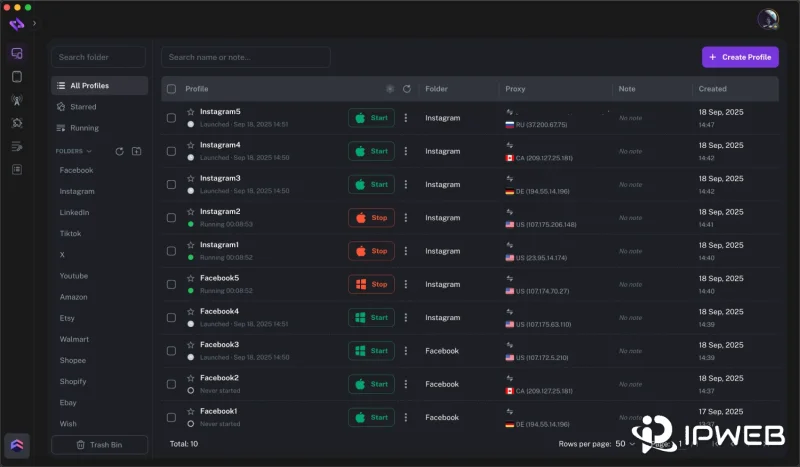
Task: Expand the sidebar using the top chevron
Action: pos(34,23)
